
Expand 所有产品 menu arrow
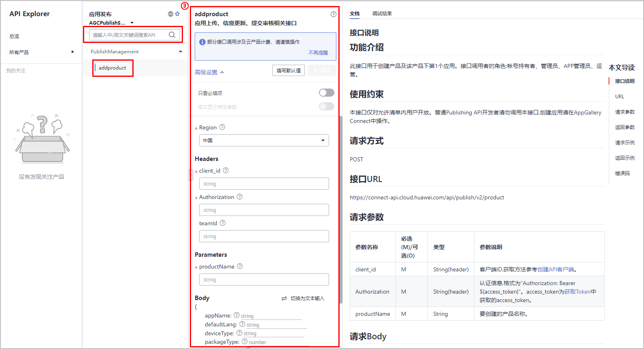pos(73,52)
